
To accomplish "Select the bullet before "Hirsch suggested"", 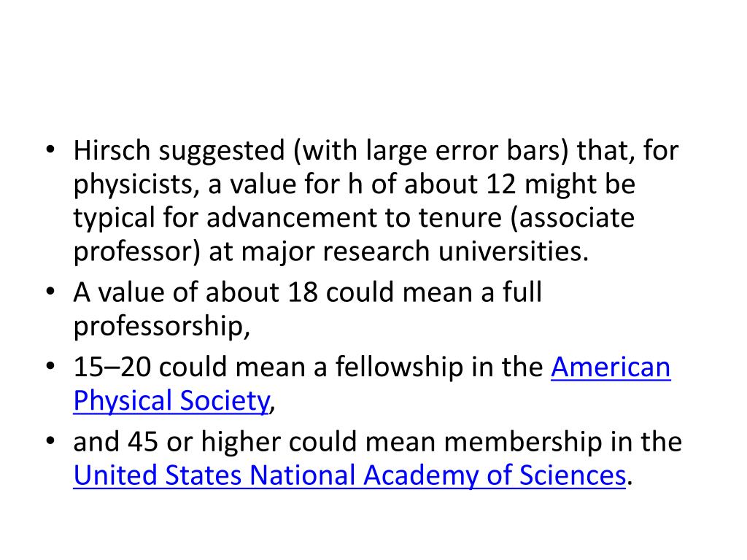I will (50, 150).
